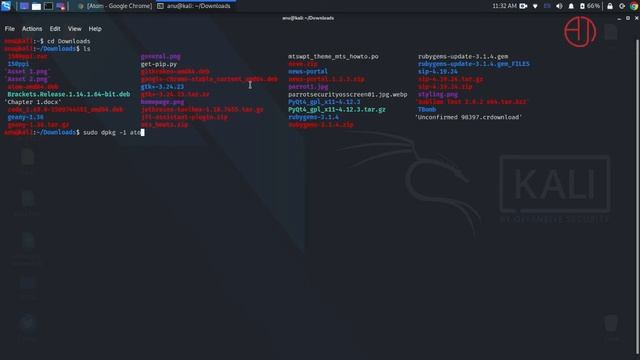Viewport: 640px width, 360px height.
Task: Click the screen recorder camera tray icon
Action: (523, 6)
